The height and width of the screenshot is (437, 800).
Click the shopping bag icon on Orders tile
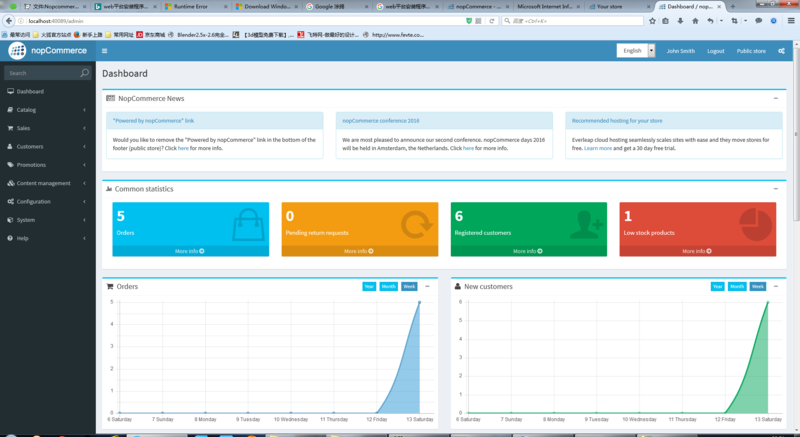(246, 224)
